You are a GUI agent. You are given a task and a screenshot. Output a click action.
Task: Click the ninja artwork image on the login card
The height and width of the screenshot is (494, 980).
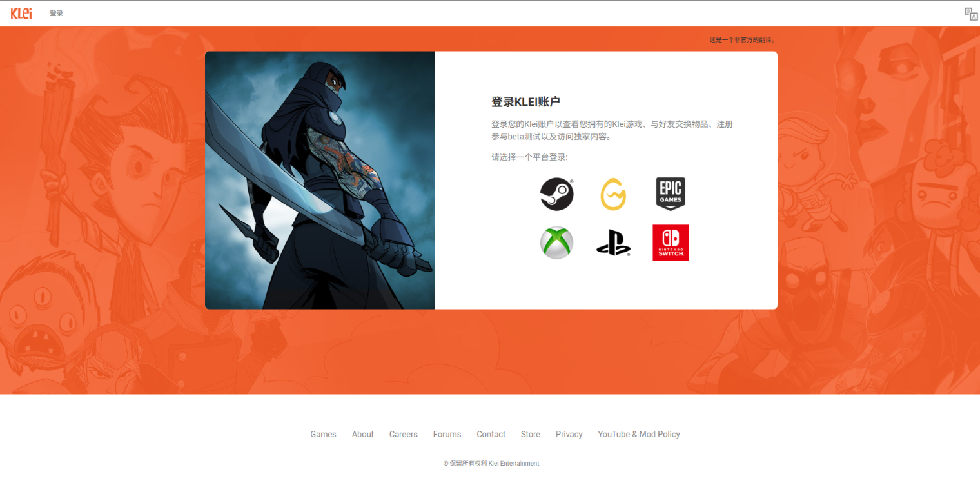coord(320,181)
